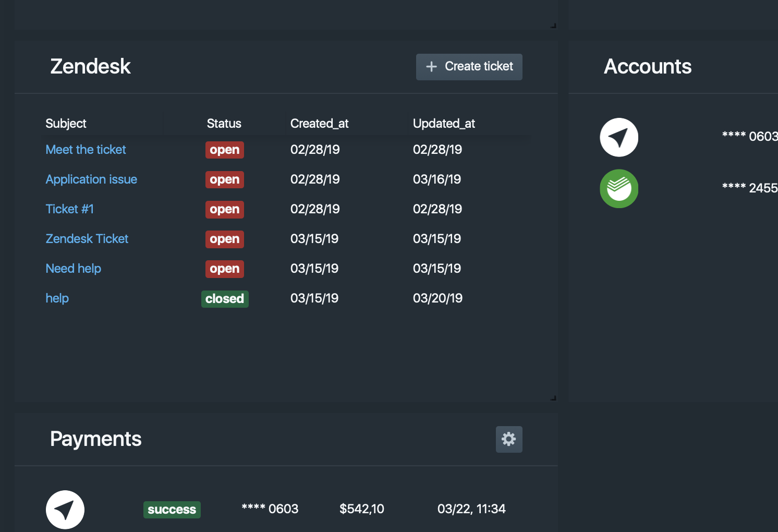
Task: Click the Zendesk panel title
Action: pos(90,67)
